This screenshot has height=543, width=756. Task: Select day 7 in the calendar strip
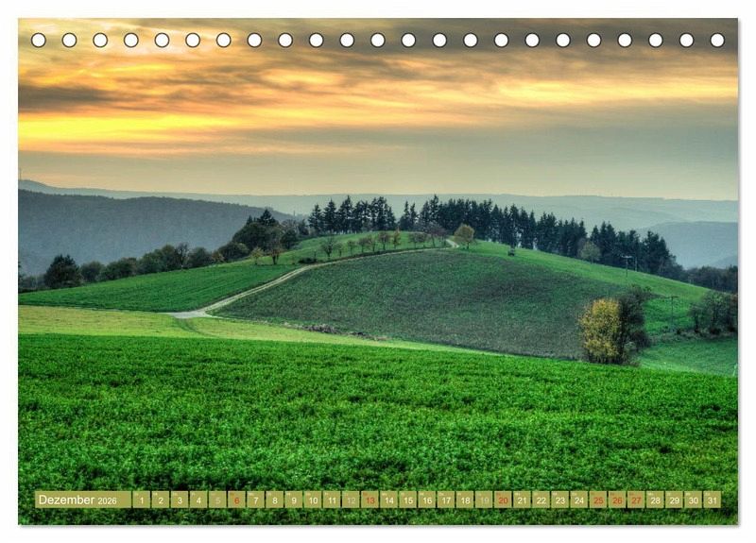click(255, 500)
